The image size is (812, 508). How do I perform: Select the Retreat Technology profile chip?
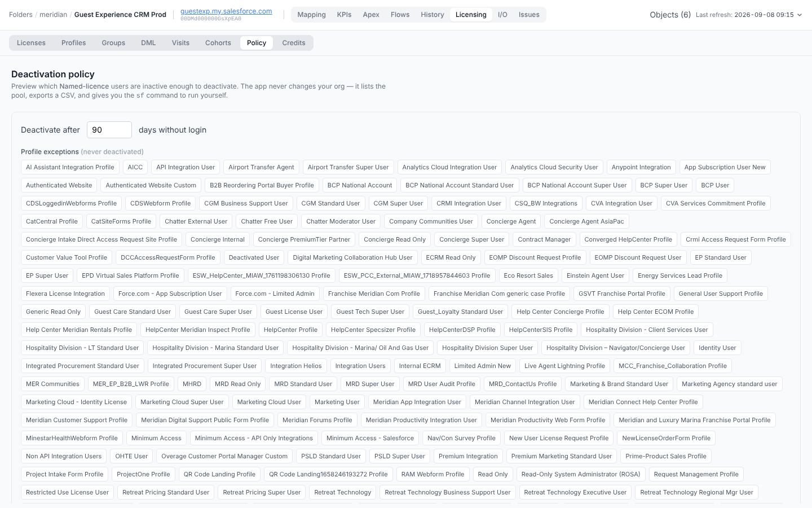point(343,492)
